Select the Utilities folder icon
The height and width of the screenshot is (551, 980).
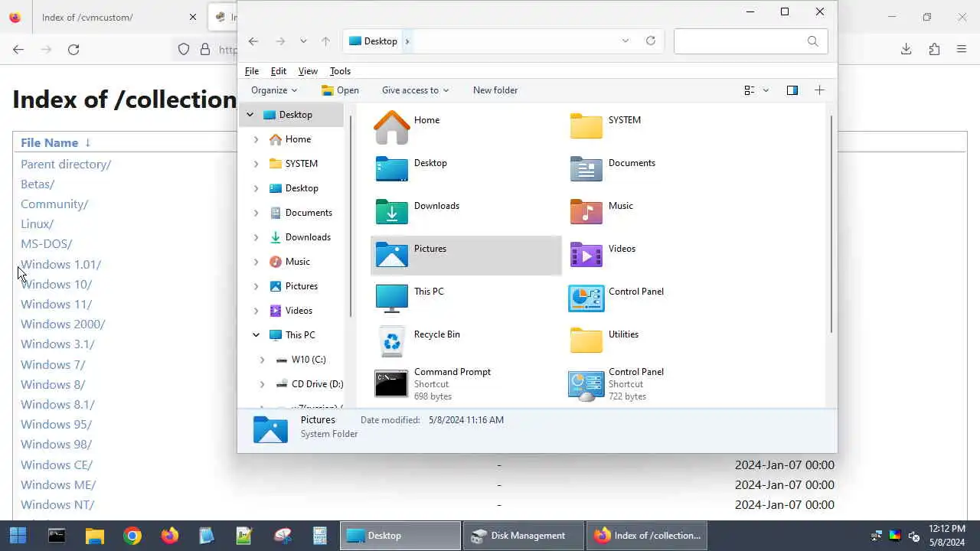[586, 341]
